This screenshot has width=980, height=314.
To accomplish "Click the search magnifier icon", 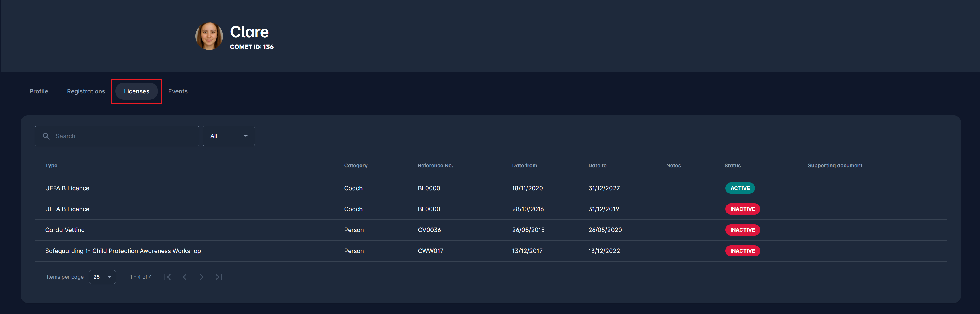I will 46,136.
